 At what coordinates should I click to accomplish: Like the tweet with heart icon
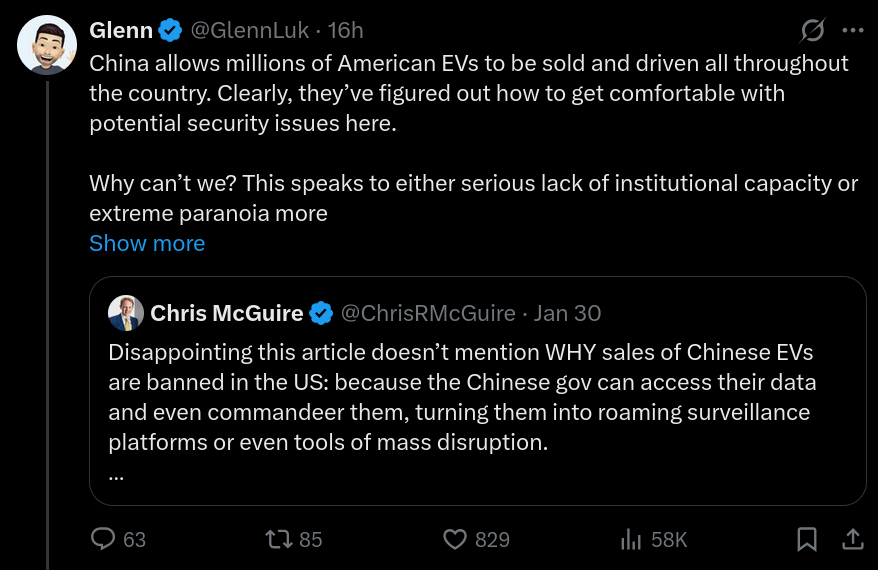click(x=455, y=539)
